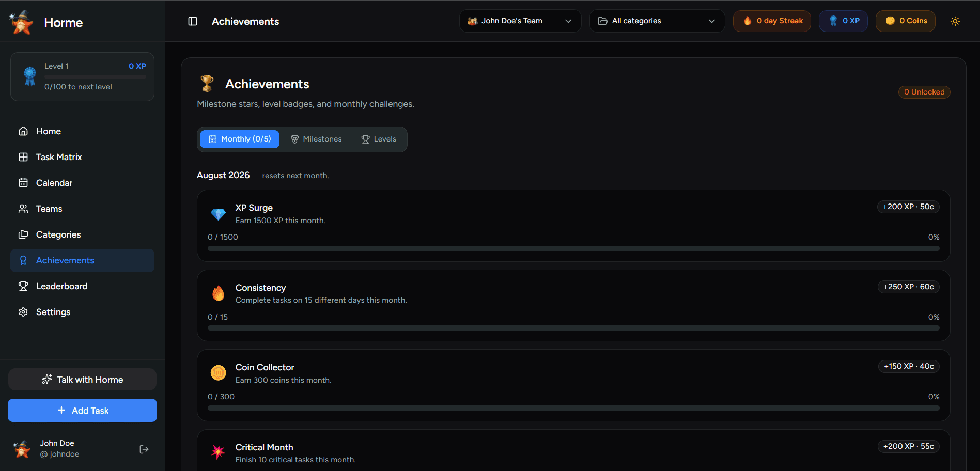Click the 0 Coins badge
The width and height of the screenshot is (980, 471).
[x=906, y=21]
